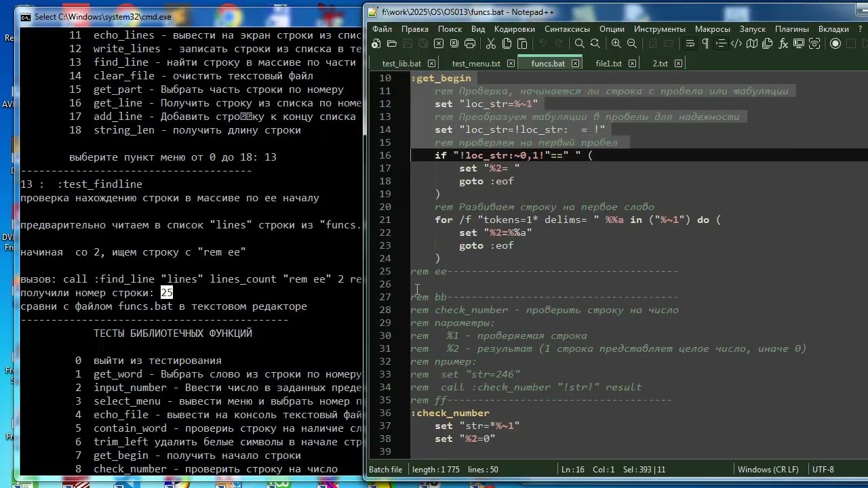
Task: Click the UTF-8 encoding status field
Action: (x=823, y=469)
